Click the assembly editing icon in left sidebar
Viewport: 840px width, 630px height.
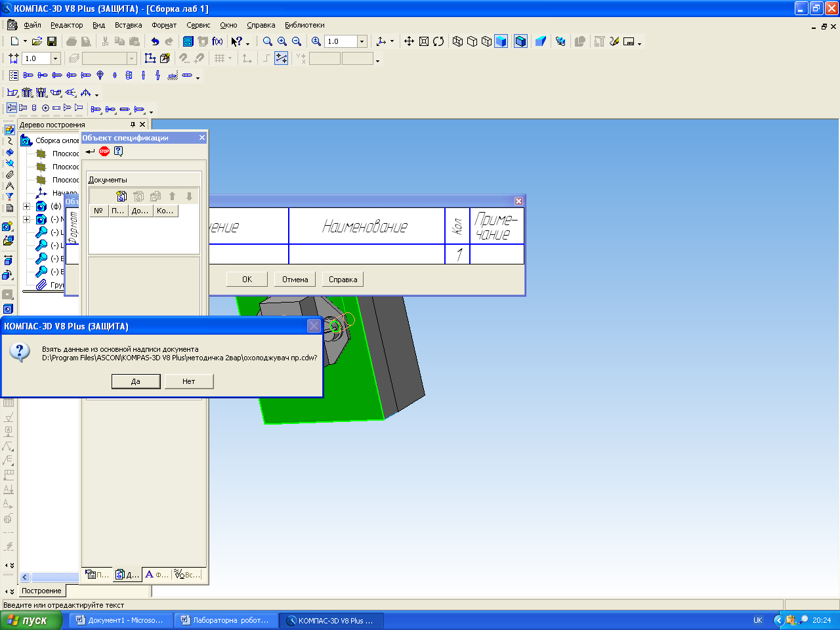coord(9,130)
